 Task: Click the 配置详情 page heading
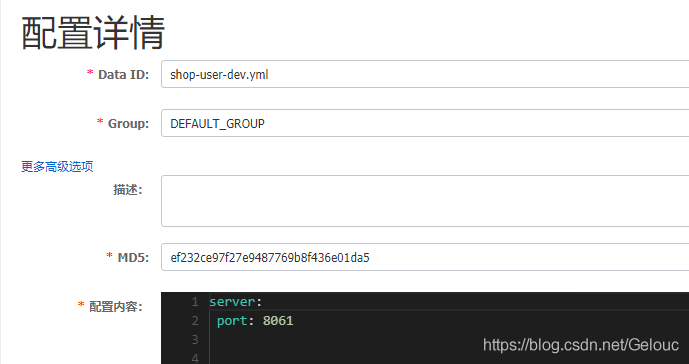(93, 33)
